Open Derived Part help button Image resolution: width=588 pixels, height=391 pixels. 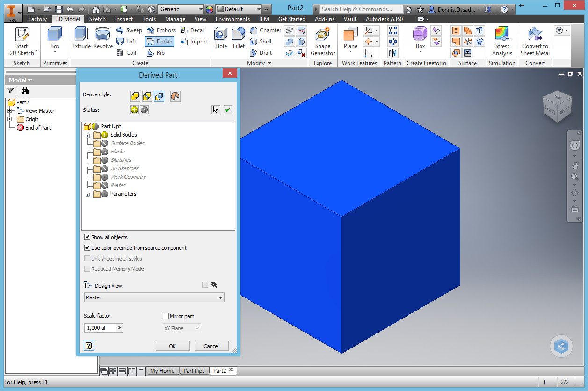pos(89,346)
